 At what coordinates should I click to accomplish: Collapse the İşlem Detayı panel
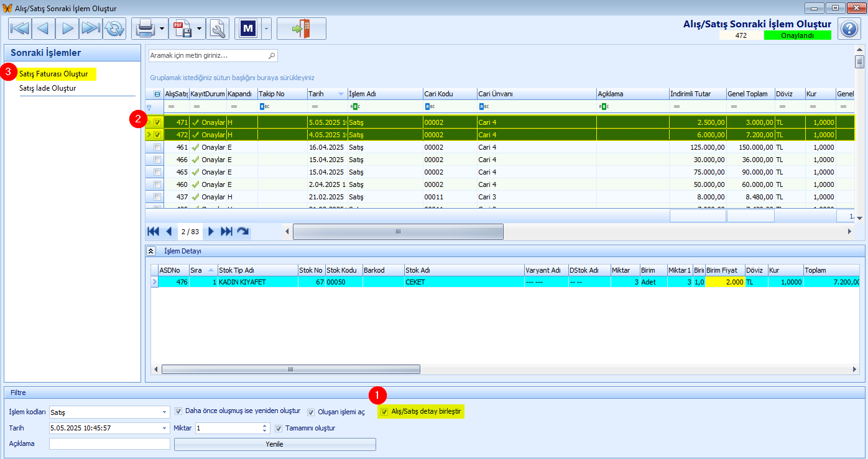(151, 251)
